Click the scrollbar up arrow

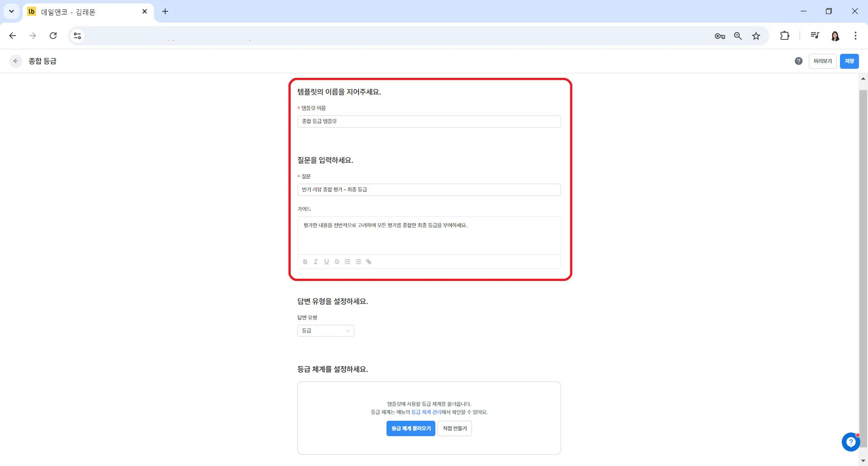pos(863,79)
